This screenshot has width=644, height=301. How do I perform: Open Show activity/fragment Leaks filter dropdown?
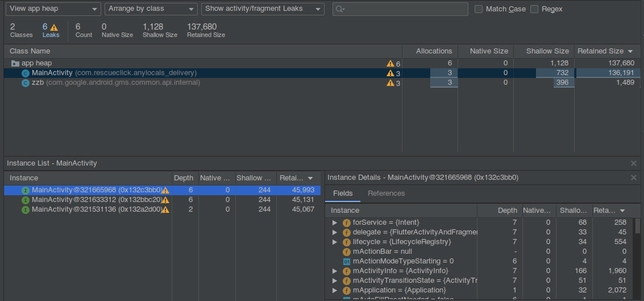[263, 9]
